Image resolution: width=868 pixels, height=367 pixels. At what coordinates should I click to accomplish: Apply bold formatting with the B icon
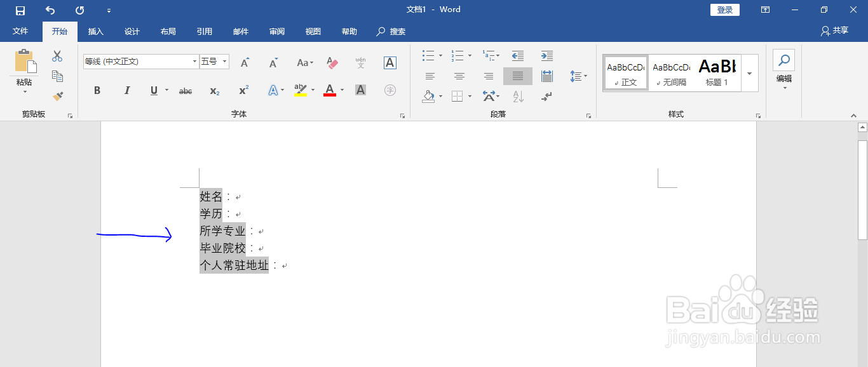(97, 90)
